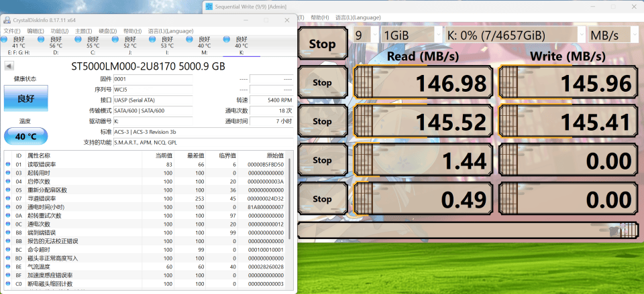644x294 pixels.
Task: Click the large Stop button beside the dropdowns
Action: click(323, 44)
